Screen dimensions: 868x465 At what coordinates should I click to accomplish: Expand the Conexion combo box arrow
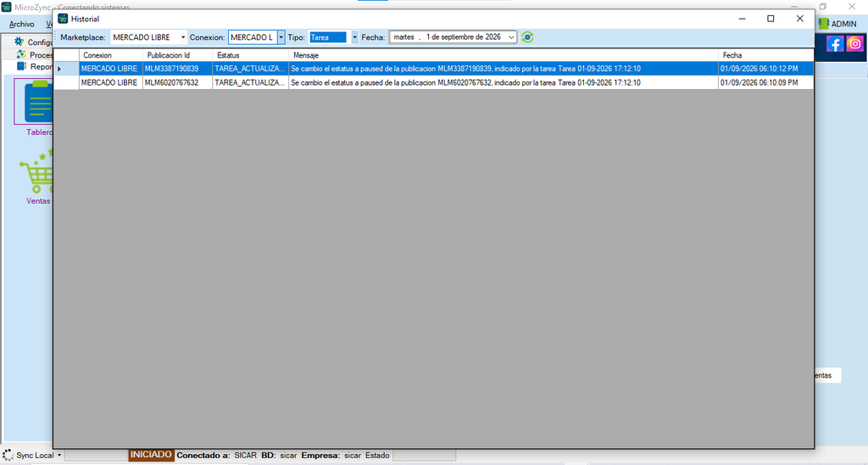(x=281, y=37)
